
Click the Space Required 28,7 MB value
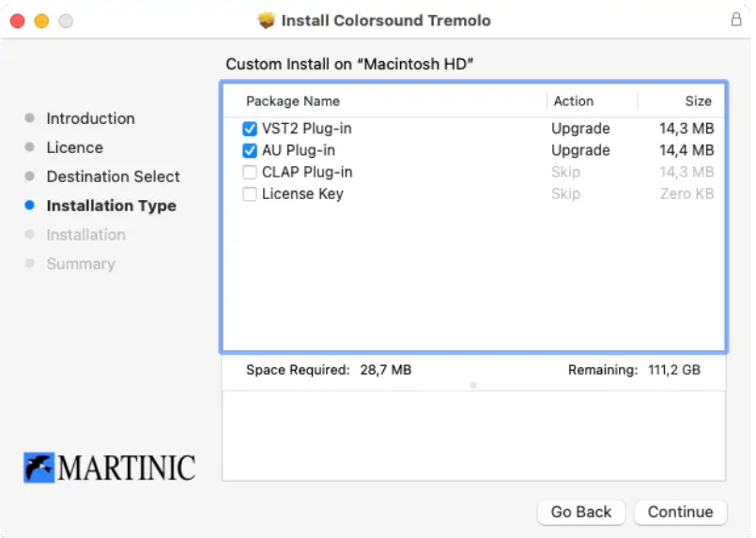[386, 370]
